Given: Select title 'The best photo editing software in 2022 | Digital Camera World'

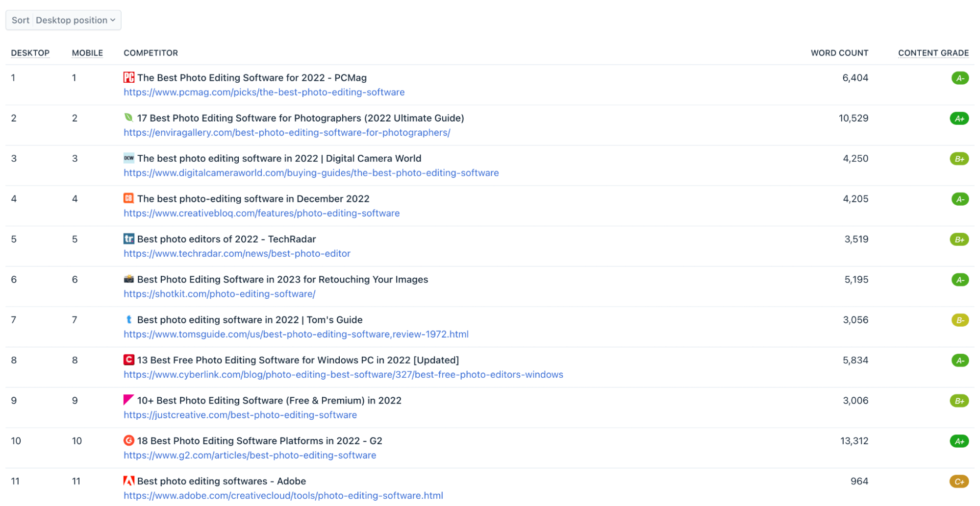Looking at the screenshot, I should tap(279, 158).
